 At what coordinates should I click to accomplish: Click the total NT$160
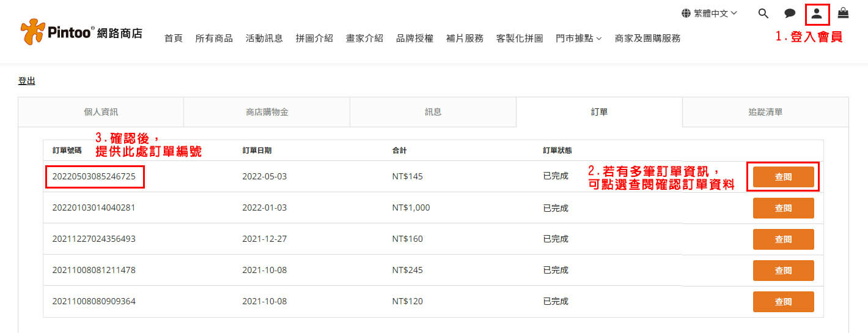click(x=408, y=239)
